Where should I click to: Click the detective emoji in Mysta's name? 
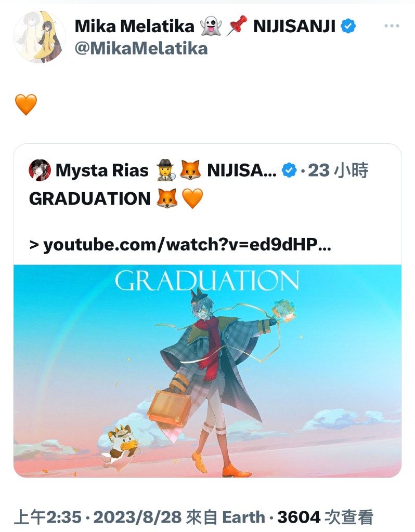click(x=166, y=170)
